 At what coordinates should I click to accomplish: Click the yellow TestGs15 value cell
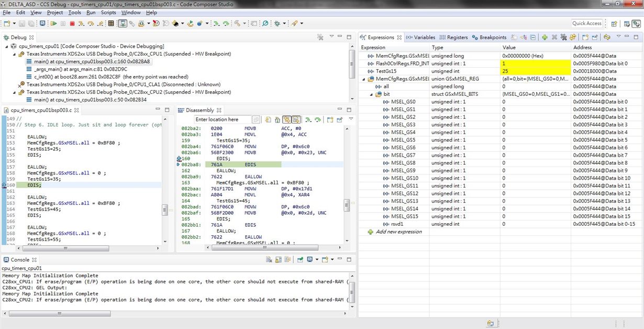coord(535,71)
